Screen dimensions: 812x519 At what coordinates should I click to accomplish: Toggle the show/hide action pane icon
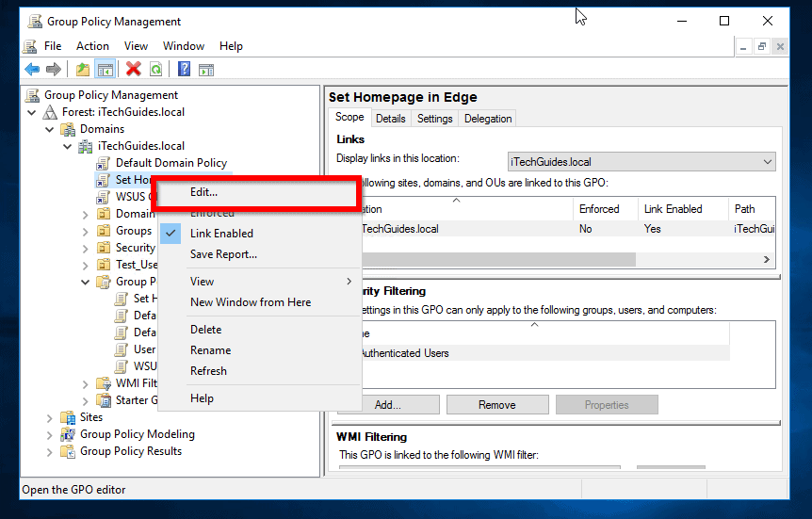point(206,69)
